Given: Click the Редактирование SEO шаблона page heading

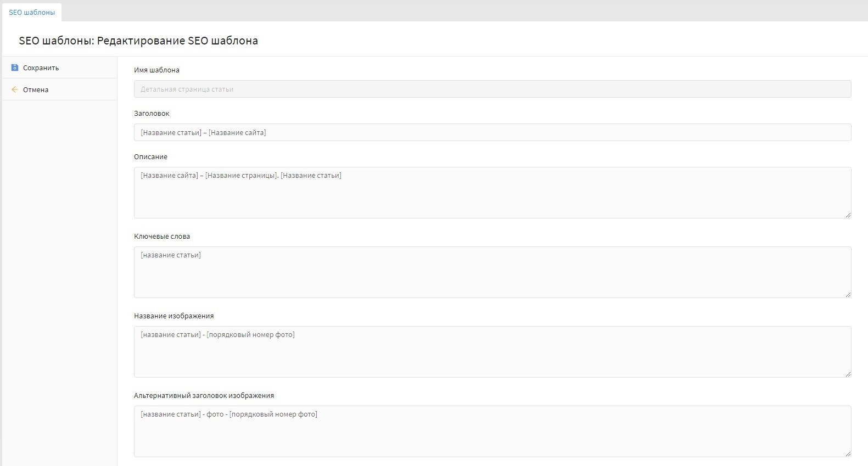Looking at the screenshot, I should 138,41.
